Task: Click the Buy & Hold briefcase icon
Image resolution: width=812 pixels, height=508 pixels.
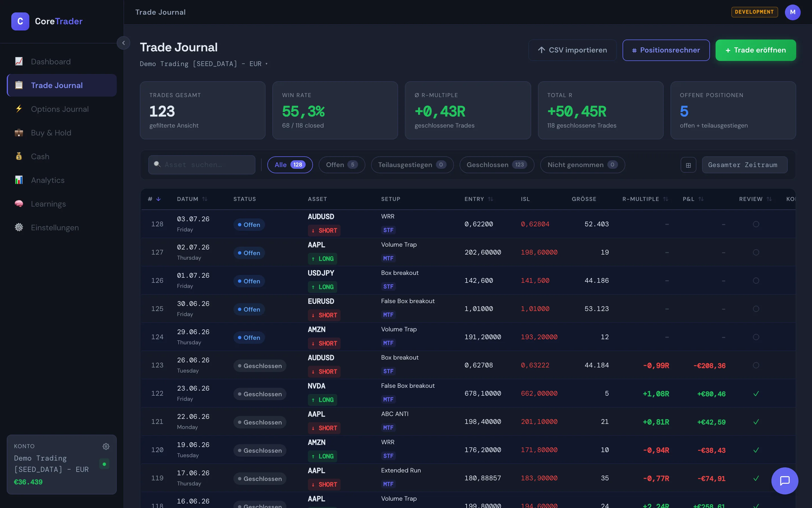Action: [x=19, y=133]
